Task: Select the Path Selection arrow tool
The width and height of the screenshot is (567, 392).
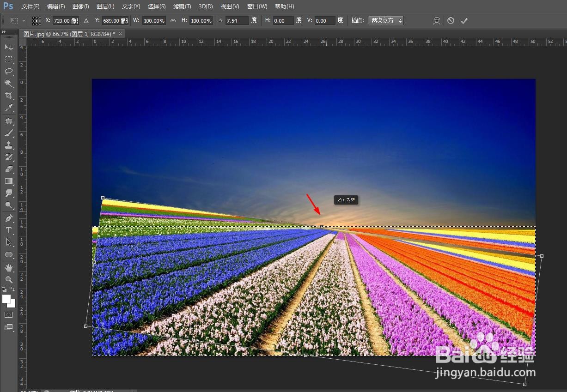Action: click(x=9, y=242)
